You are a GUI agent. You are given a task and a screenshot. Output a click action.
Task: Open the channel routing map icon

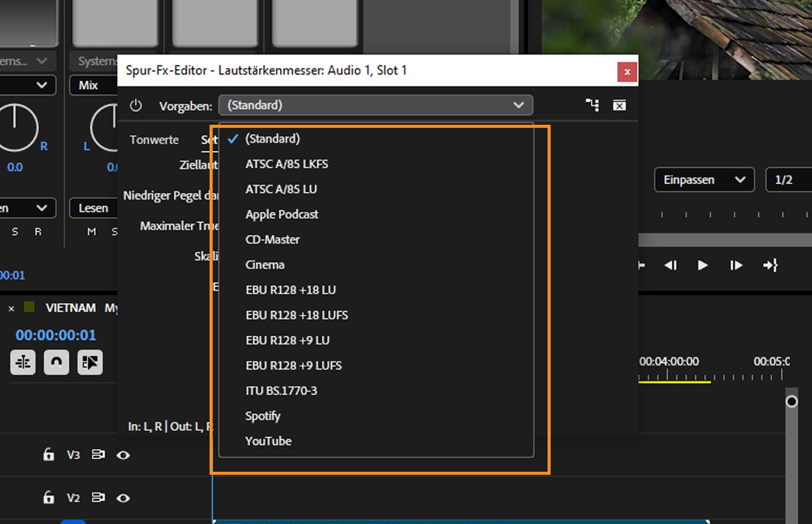[x=592, y=105]
